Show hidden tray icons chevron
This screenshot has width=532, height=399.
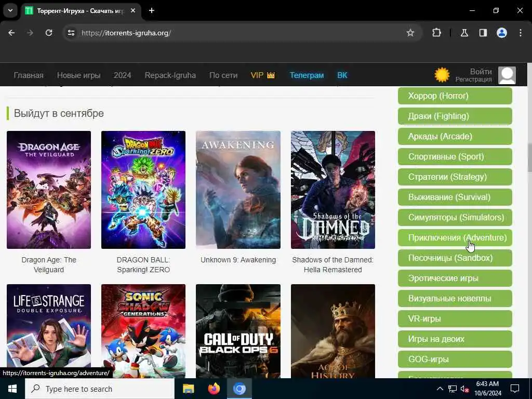tap(440, 389)
